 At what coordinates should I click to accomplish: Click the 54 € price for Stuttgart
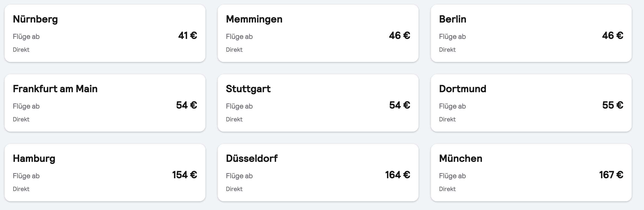(x=400, y=105)
